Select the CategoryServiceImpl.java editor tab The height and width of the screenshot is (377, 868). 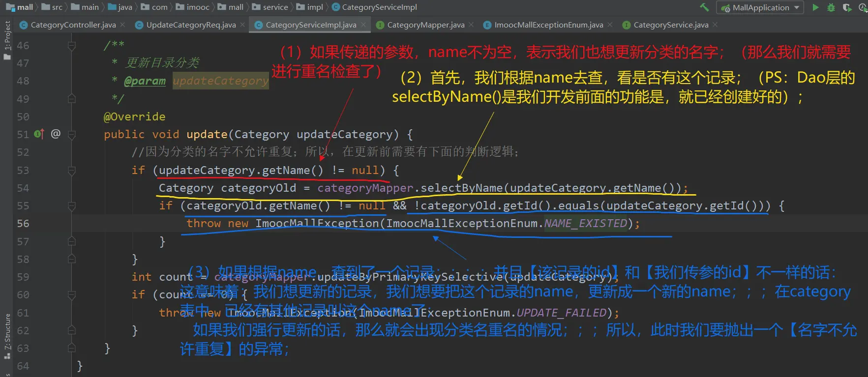(311, 25)
